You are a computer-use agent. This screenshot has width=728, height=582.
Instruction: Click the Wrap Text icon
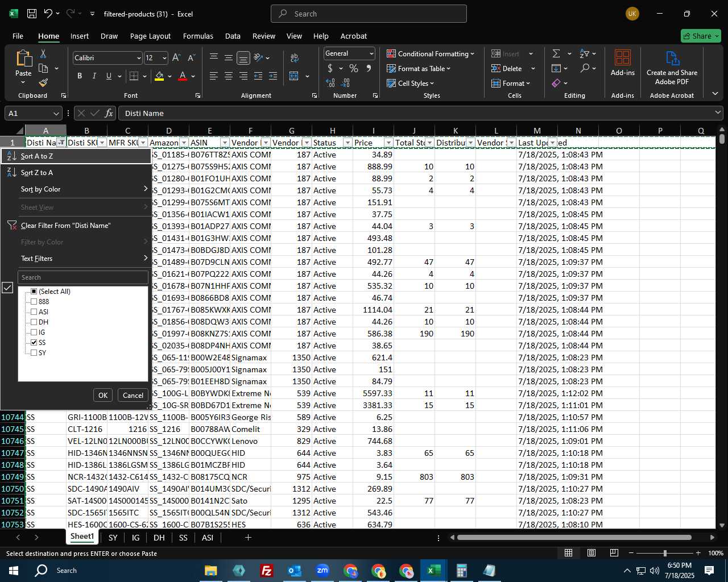(294, 57)
